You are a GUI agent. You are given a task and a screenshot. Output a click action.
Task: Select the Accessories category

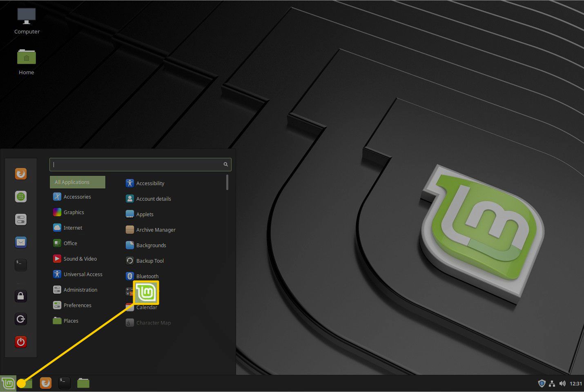tap(78, 197)
